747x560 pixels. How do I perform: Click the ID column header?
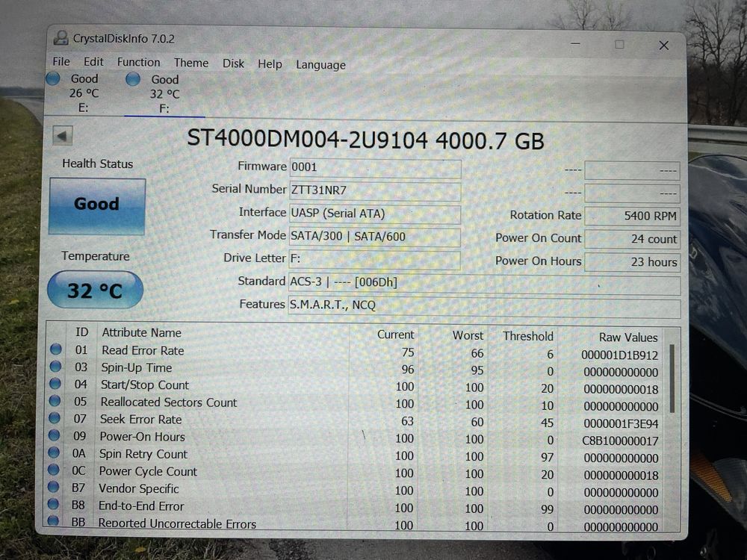[x=82, y=332]
